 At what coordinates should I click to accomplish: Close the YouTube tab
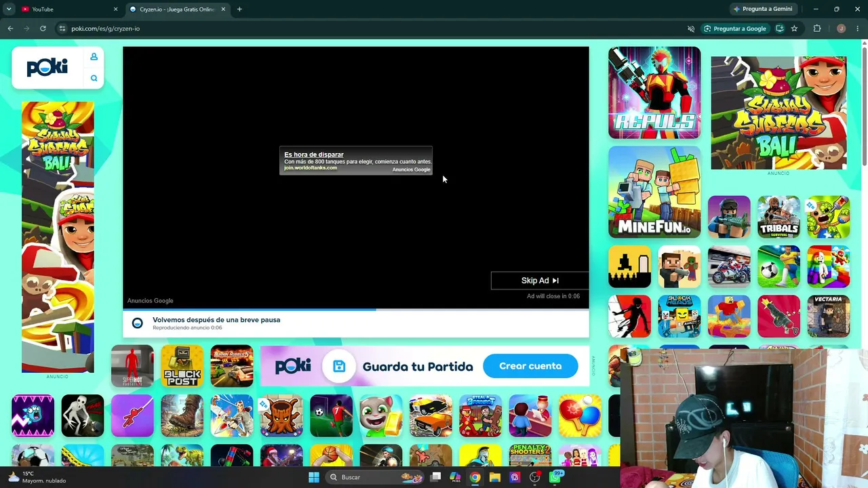(x=115, y=9)
